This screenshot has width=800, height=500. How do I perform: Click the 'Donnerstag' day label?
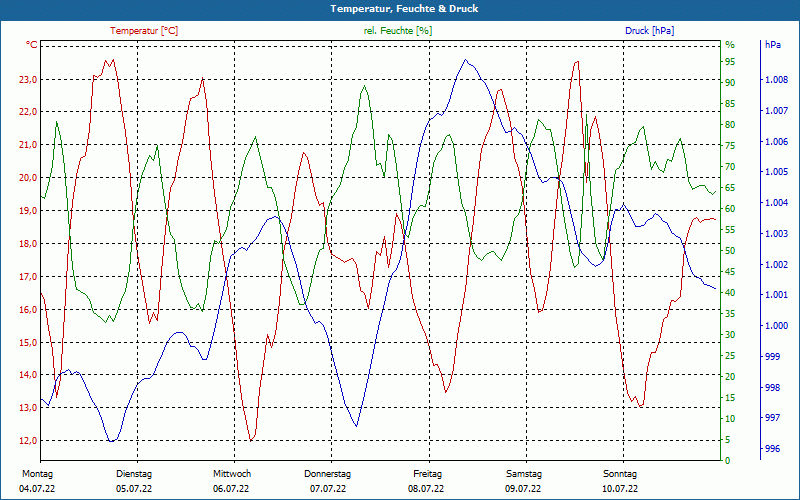[328, 474]
